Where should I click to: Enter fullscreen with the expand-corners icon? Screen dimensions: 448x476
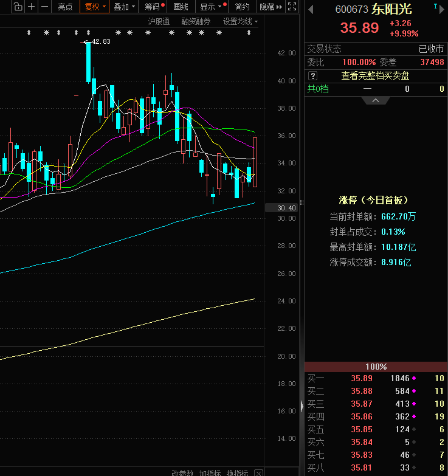(292, 6)
